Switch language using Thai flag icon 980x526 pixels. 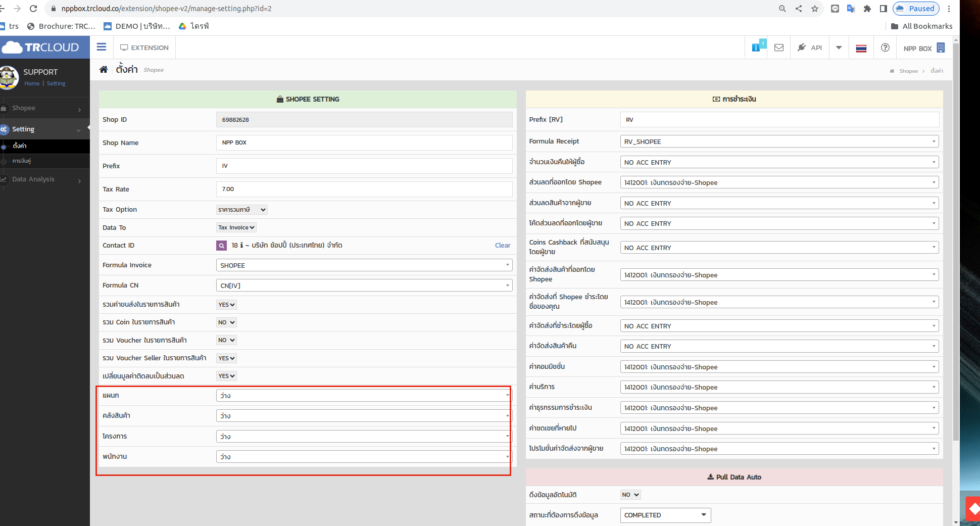coord(861,48)
